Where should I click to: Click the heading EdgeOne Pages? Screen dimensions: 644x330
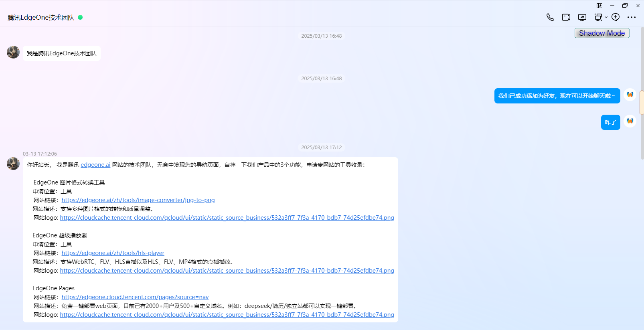[x=53, y=288]
